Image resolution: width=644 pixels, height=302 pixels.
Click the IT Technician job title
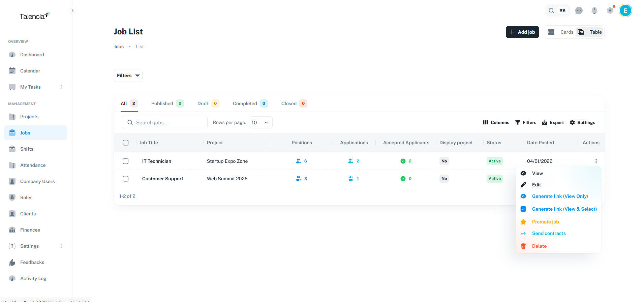click(157, 161)
